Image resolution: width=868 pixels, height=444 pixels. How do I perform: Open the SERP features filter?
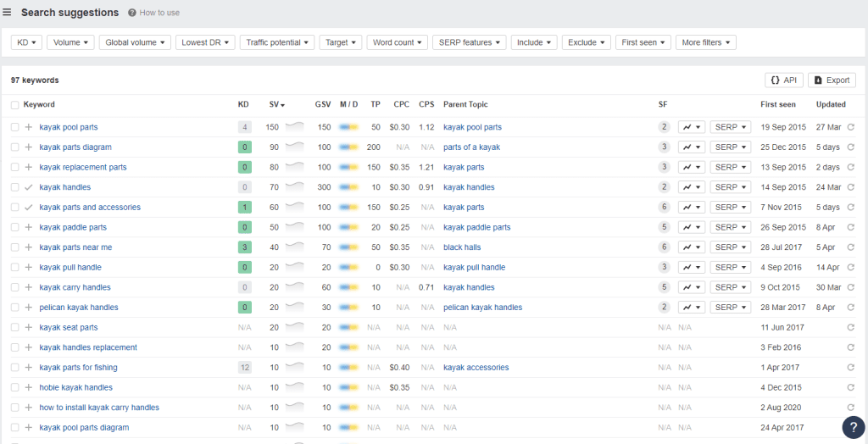[470, 42]
